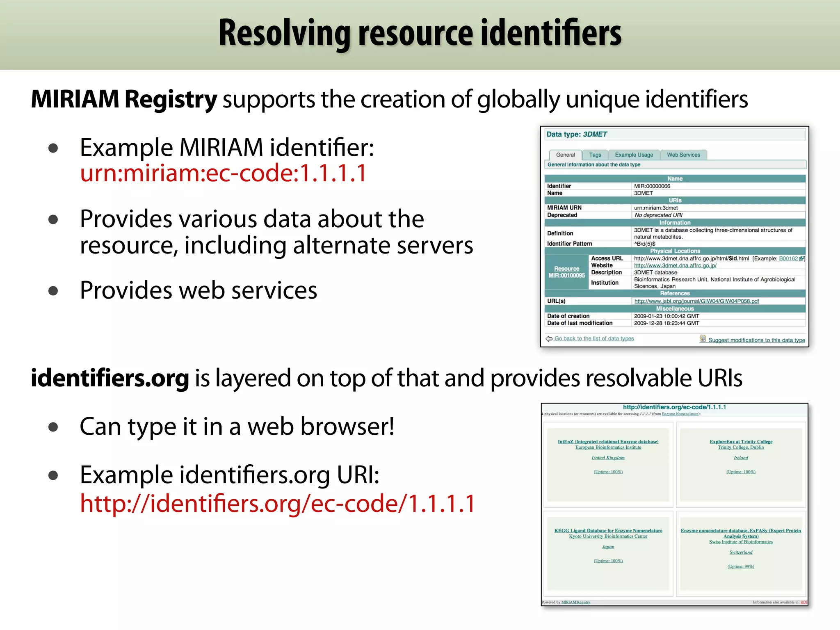Click the identifier pattern '^B\d{5}$' value
Image resolution: width=840 pixels, height=630 pixels.
(x=645, y=244)
